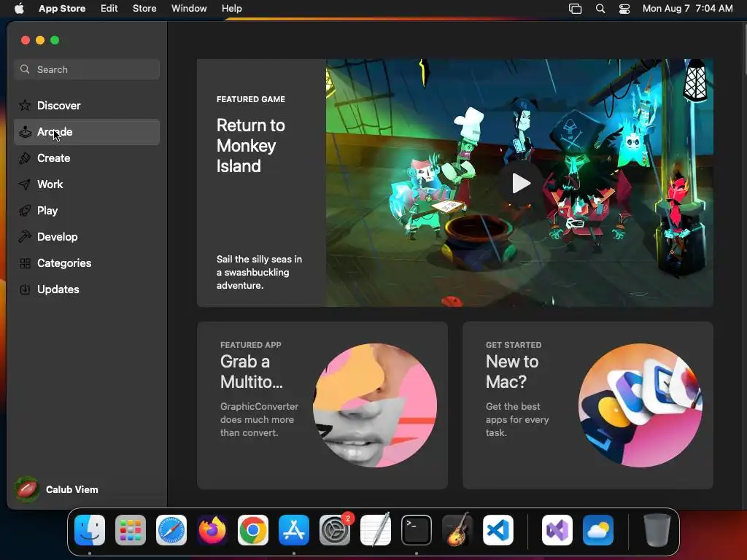Go to the Work section
Viewport: 747px width, 560px height.
[x=87, y=184]
